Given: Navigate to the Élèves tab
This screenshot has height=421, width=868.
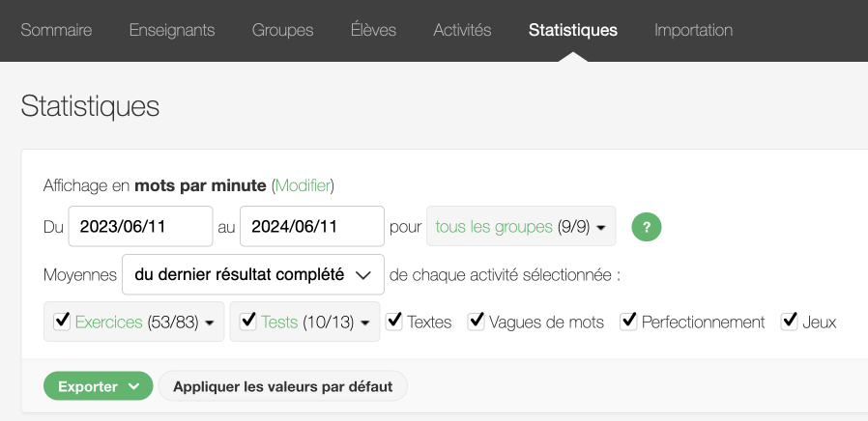Looking at the screenshot, I should (x=373, y=30).
